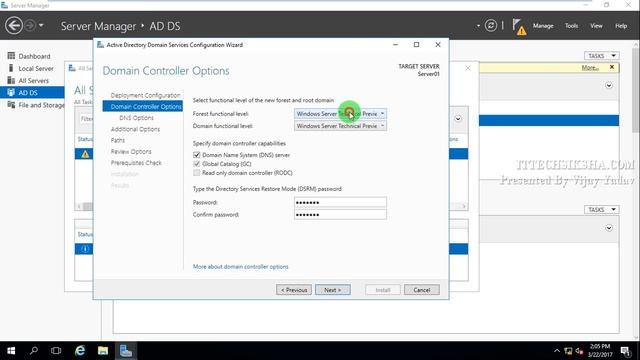Click the Next button
This screenshot has height=360, width=640.
[x=333, y=290]
